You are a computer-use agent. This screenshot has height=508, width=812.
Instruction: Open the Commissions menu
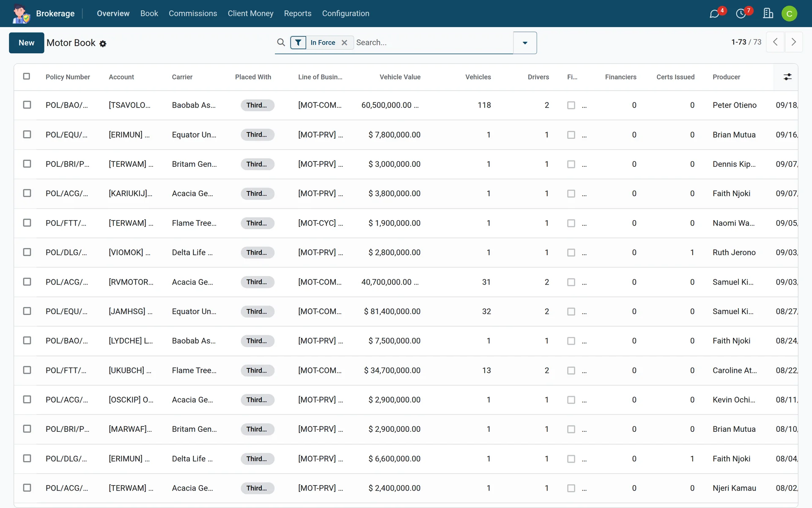pos(193,14)
